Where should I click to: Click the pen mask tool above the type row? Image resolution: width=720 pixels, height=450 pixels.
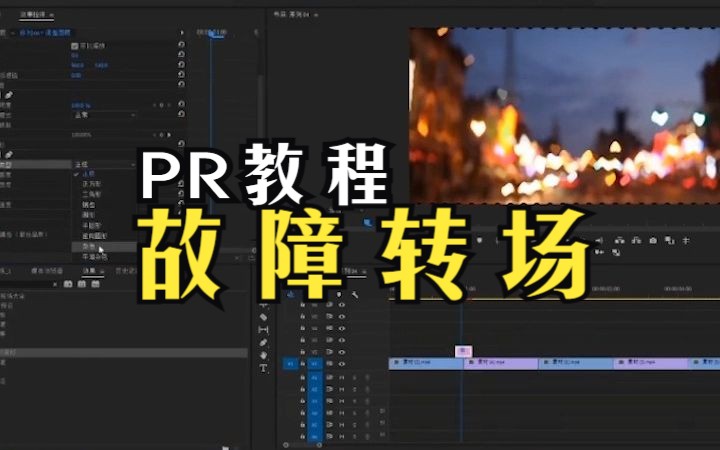coord(8,155)
